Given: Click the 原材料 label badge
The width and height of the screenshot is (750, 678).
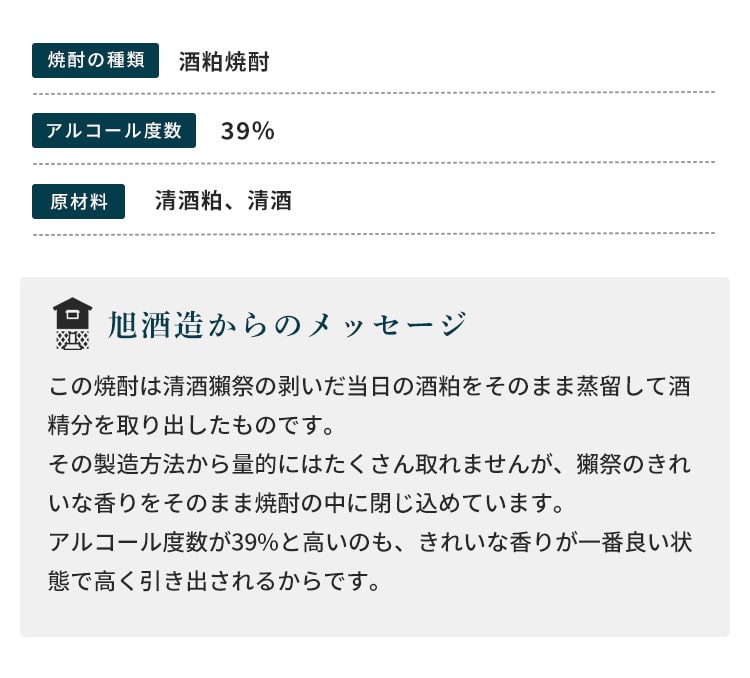Looking at the screenshot, I should coord(78,201).
